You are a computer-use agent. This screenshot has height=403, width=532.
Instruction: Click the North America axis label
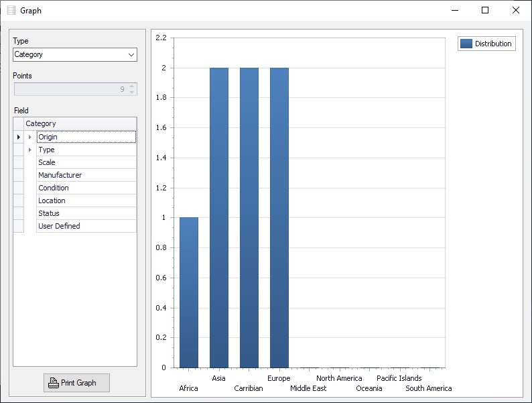[x=339, y=378]
